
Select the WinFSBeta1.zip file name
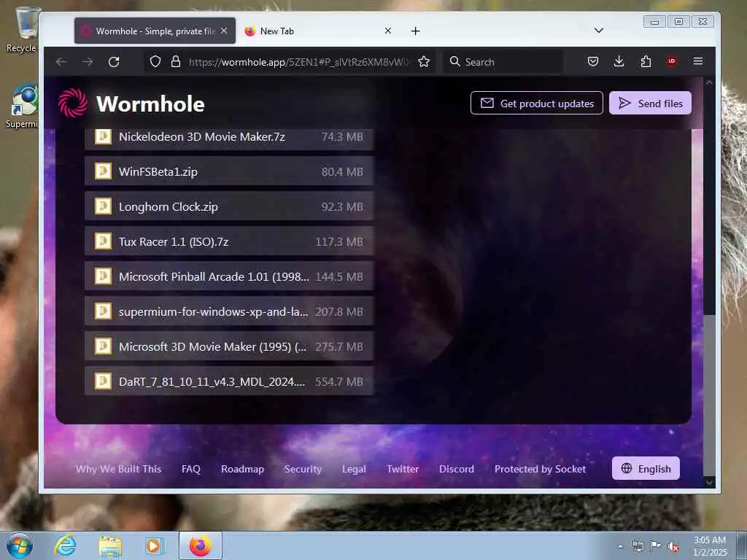(158, 171)
